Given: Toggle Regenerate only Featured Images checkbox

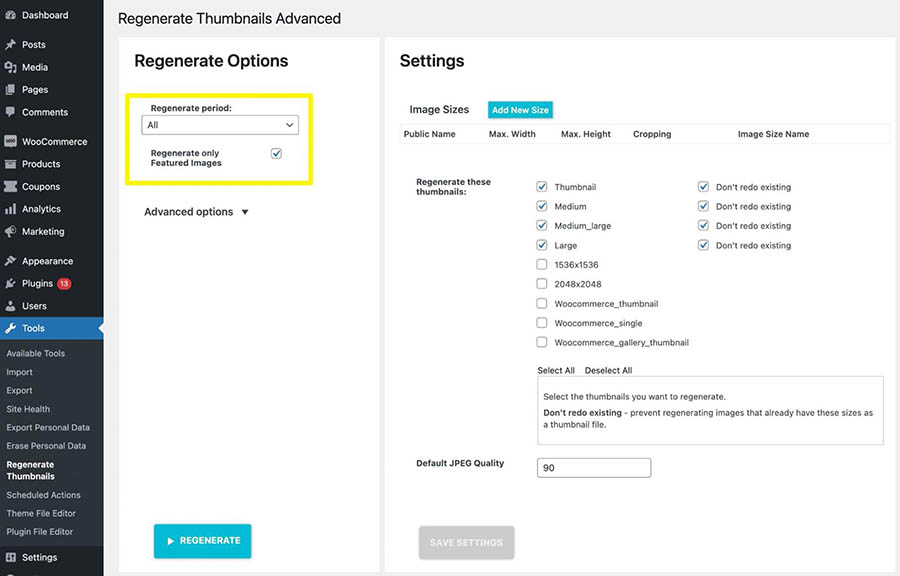Looking at the screenshot, I should (x=276, y=153).
